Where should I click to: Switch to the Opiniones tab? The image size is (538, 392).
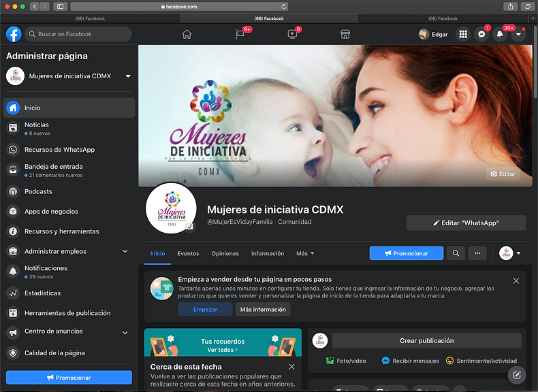click(x=225, y=253)
